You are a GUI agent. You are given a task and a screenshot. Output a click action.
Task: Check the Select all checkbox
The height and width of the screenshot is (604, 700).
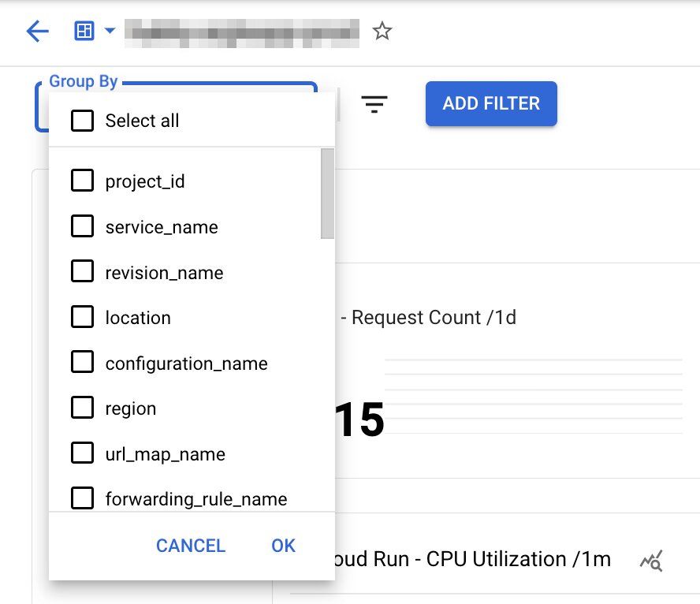click(x=83, y=121)
